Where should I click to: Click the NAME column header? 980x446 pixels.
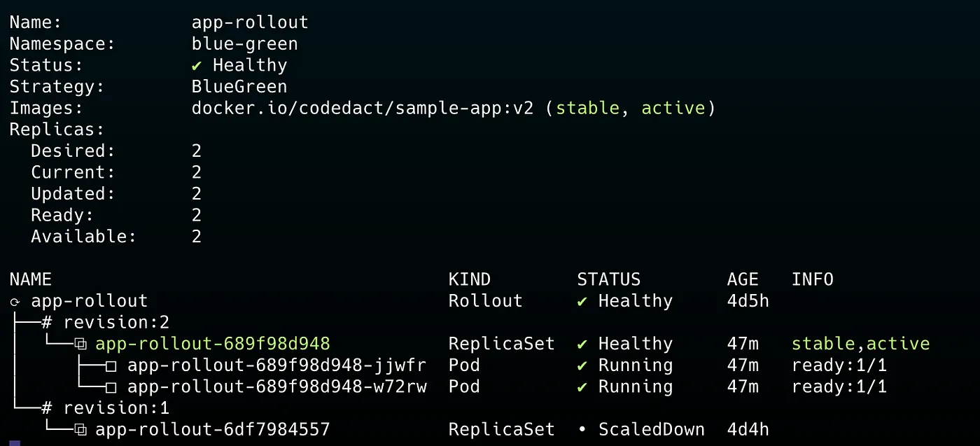31,280
